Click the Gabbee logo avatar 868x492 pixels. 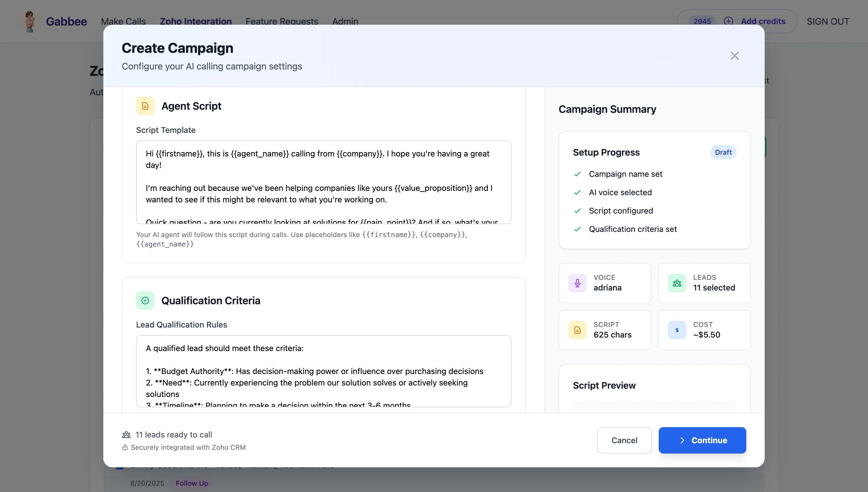coord(30,21)
